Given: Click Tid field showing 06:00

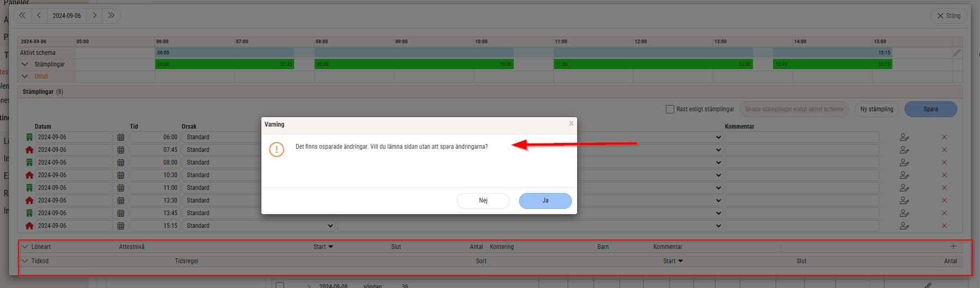Looking at the screenshot, I should (154, 137).
